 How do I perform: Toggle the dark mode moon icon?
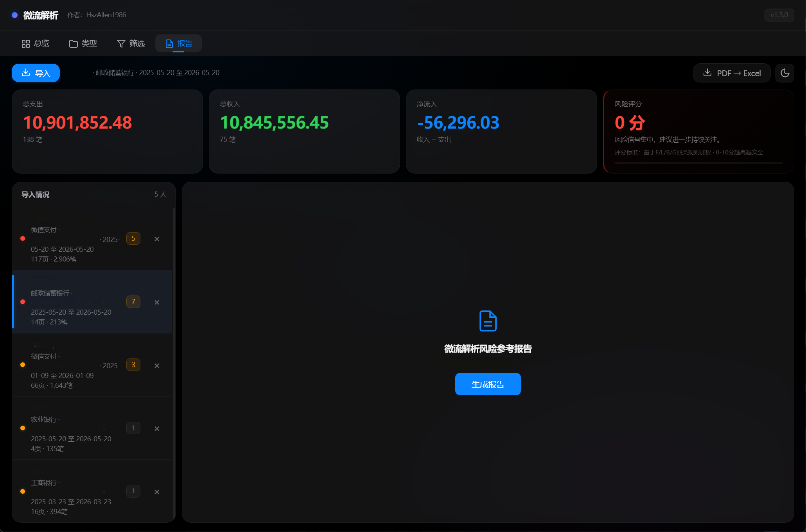click(784, 73)
